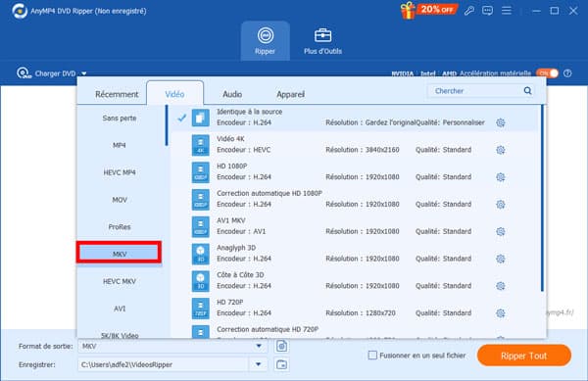This screenshot has height=381, width=588.
Task: Open settings gear for Côte à Côte 3D
Action: point(500,286)
